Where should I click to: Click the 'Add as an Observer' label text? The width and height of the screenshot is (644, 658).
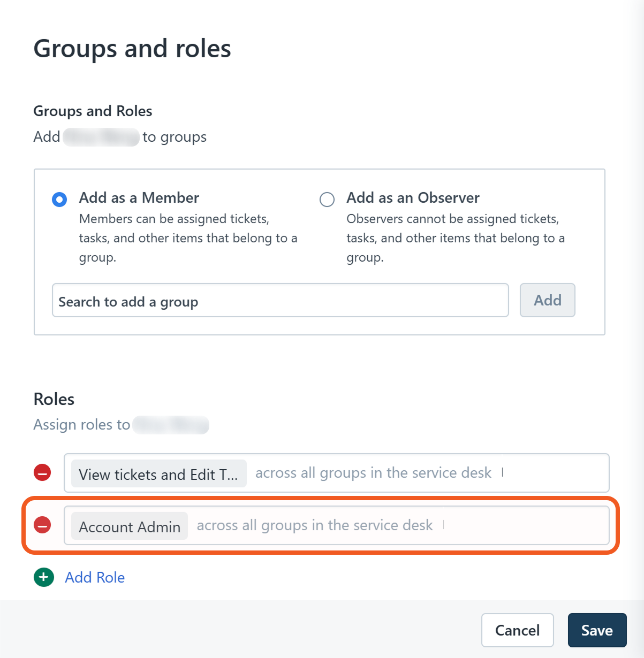[x=413, y=198]
